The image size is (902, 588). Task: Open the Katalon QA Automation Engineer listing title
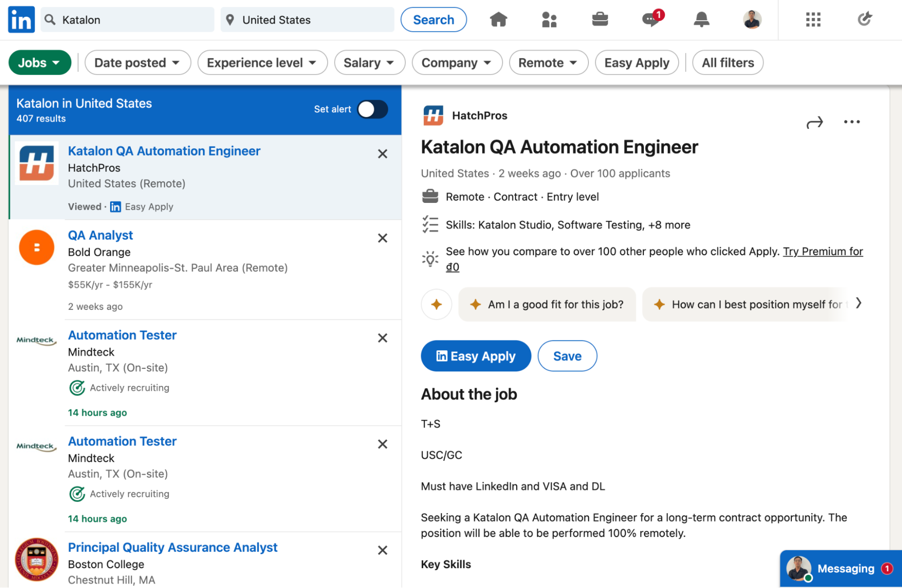tap(164, 151)
